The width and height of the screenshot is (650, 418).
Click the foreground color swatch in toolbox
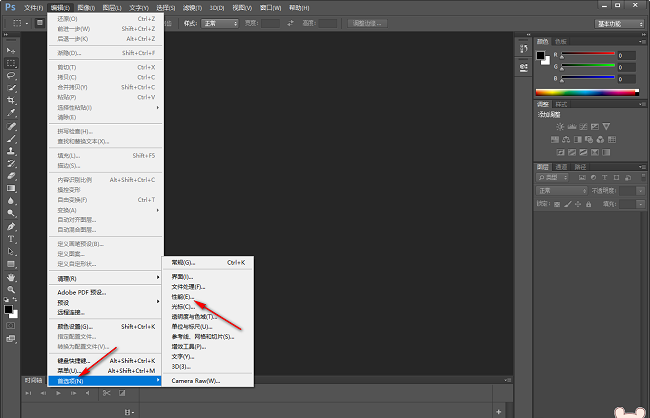[x=8, y=311]
